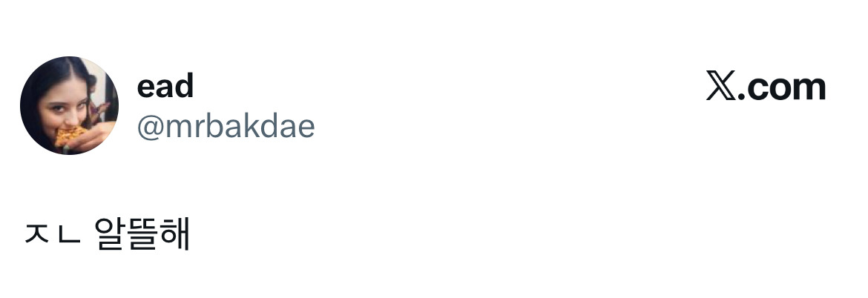Viewport: 868px width, 298px height.
Task: Click the ".com" text beside the X logo
Action: pos(785,87)
